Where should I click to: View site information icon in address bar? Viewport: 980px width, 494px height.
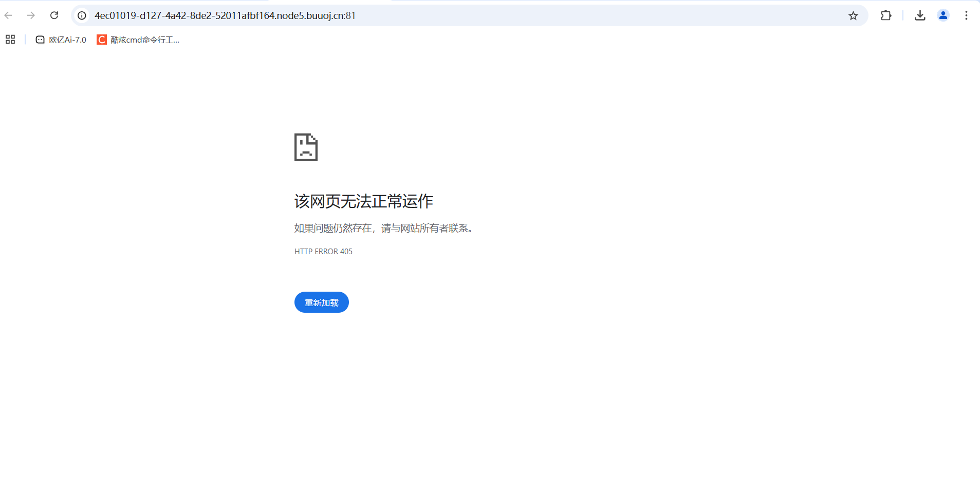82,15
